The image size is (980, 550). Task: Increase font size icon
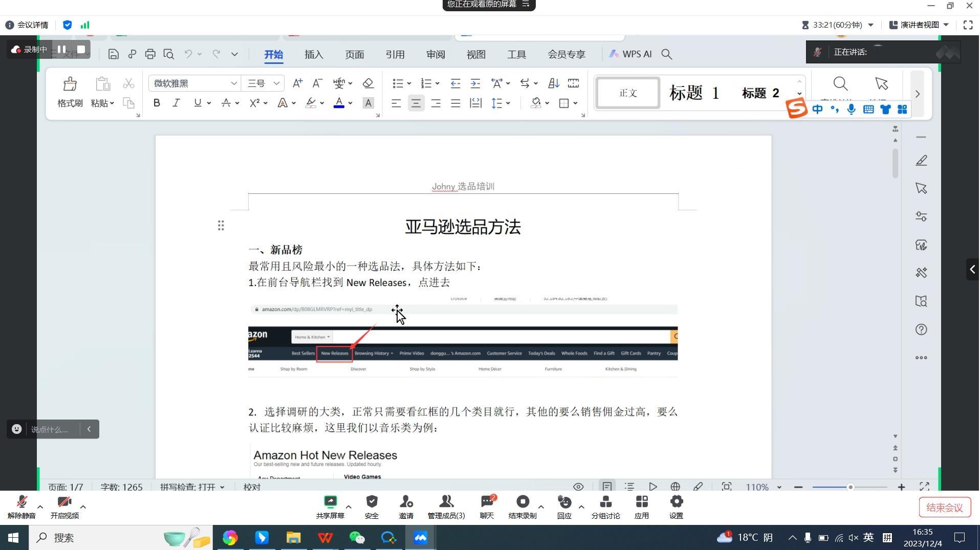297,83
